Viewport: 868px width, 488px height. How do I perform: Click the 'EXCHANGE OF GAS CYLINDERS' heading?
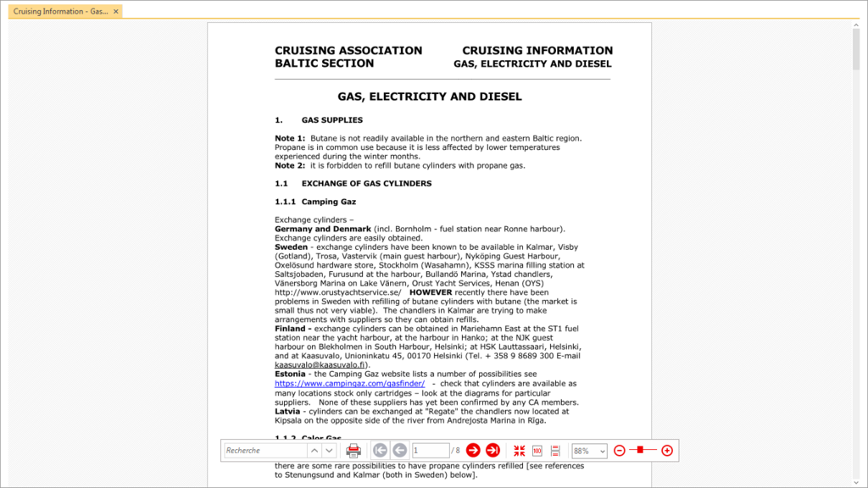click(366, 184)
